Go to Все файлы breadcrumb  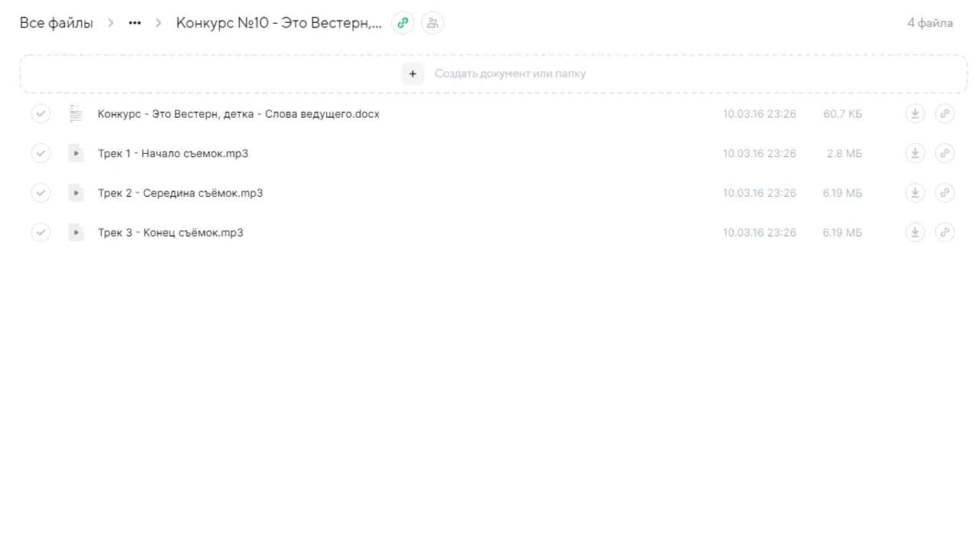pos(56,23)
